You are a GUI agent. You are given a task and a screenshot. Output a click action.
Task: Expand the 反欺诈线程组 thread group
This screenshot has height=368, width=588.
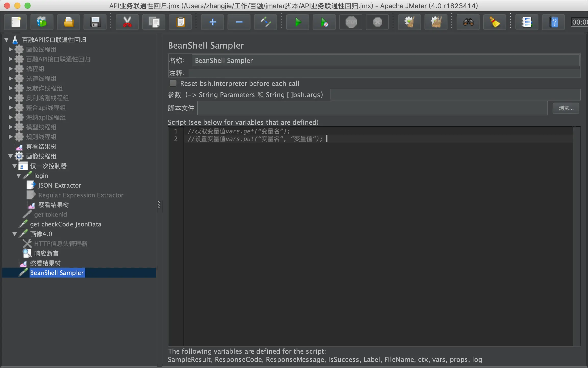click(x=10, y=88)
